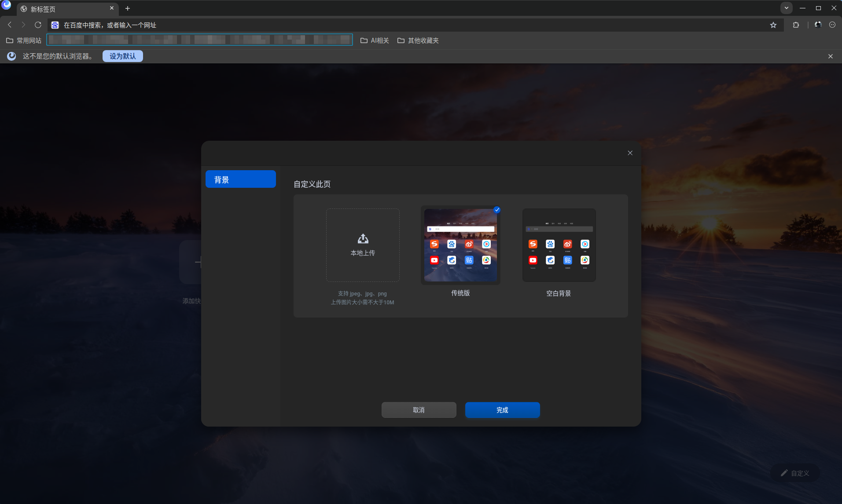Open the tab search dropdown arrow

coord(787,8)
